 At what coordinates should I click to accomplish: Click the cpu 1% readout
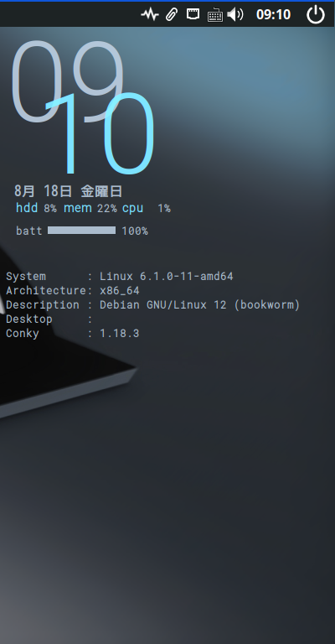(146, 208)
